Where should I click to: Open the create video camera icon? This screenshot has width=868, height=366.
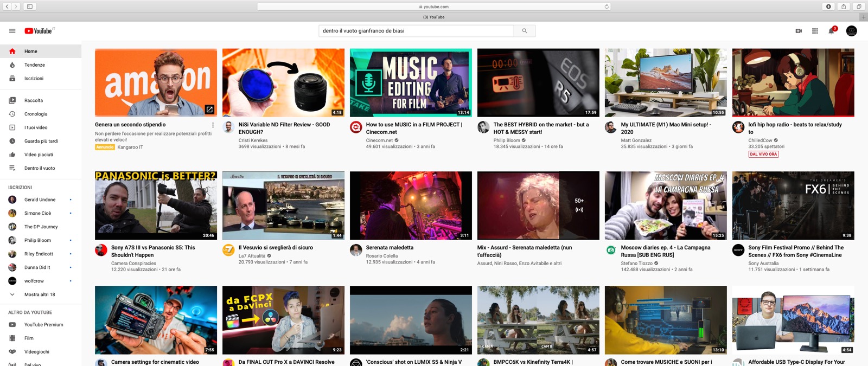799,31
